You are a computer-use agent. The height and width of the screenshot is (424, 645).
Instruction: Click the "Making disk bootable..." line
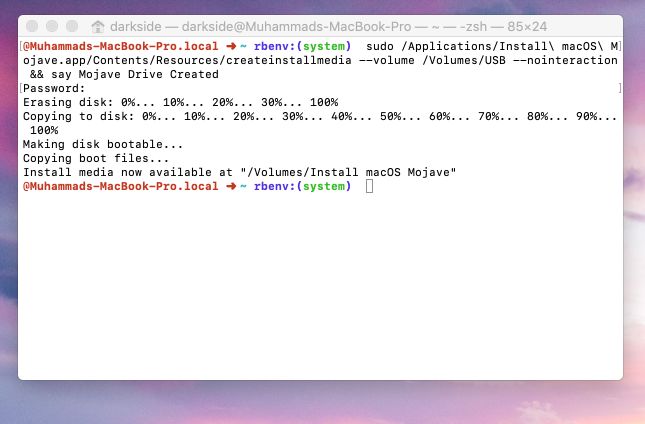[103, 144]
